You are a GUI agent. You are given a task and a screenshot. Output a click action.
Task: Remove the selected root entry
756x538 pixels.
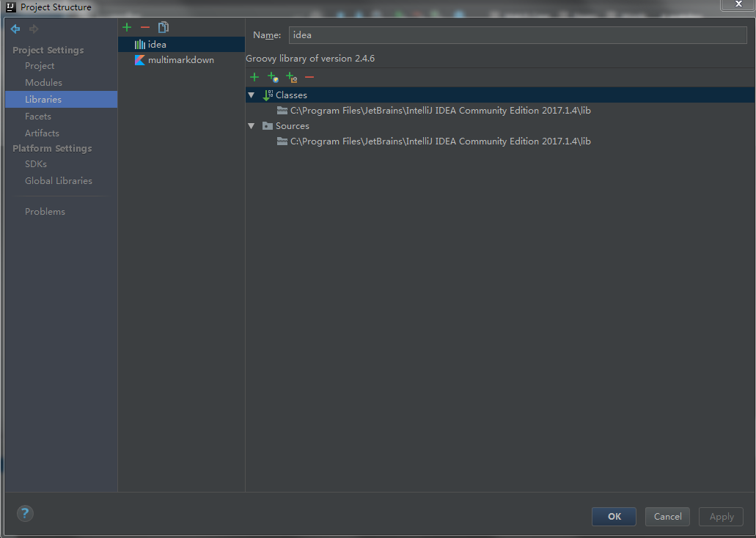(309, 77)
